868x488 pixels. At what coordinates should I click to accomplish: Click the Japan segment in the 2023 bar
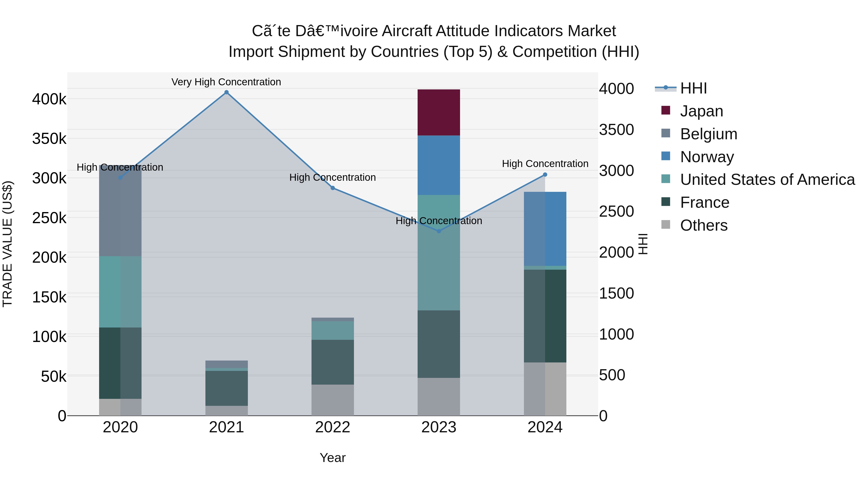point(439,113)
